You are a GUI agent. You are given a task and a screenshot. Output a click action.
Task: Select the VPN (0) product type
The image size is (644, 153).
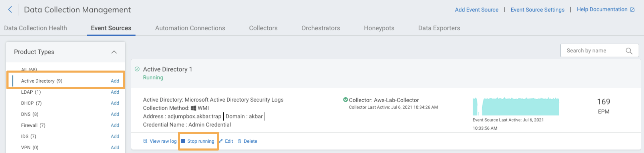click(x=30, y=148)
